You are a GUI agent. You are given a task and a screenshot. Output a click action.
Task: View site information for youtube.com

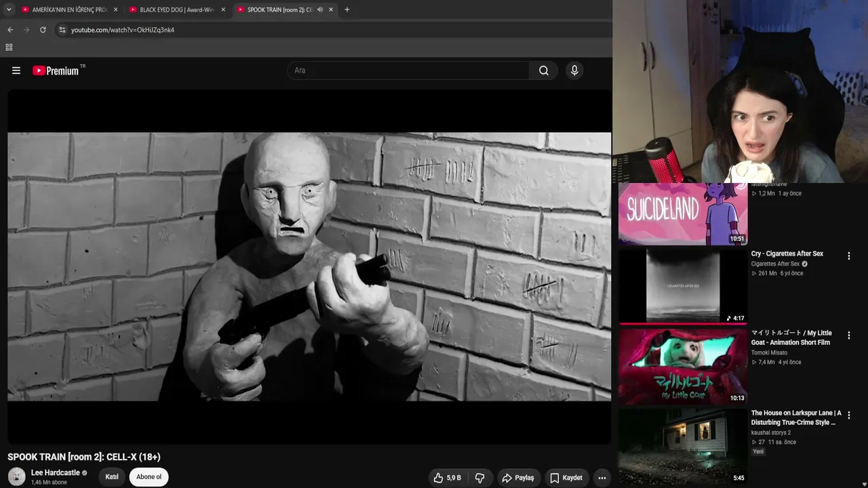pyautogui.click(x=62, y=30)
